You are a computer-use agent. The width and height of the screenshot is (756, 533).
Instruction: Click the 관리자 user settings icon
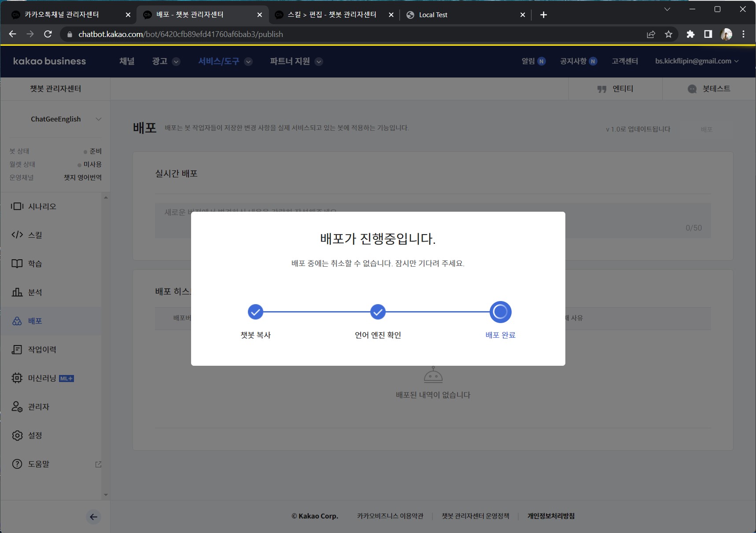(17, 407)
